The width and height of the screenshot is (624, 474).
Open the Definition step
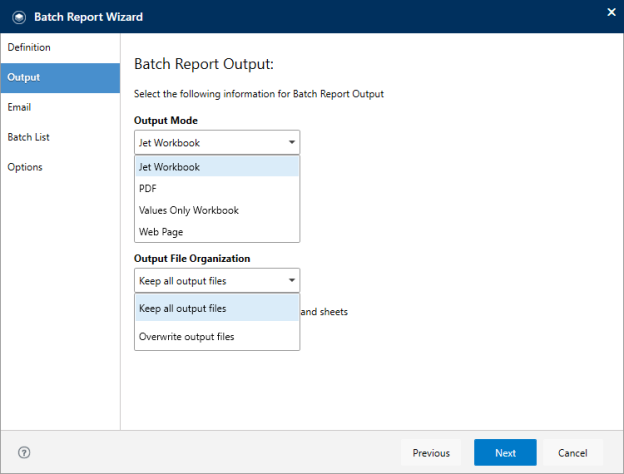point(60,47)
